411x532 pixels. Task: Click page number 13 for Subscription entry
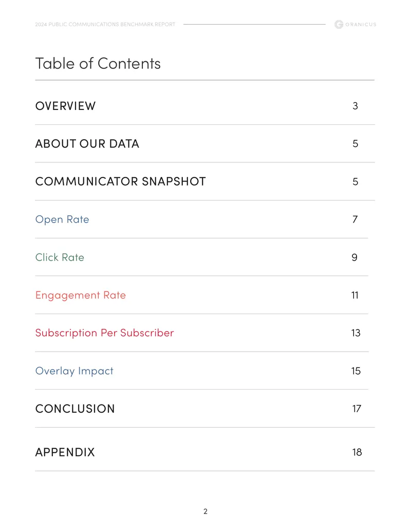[356, 333]
